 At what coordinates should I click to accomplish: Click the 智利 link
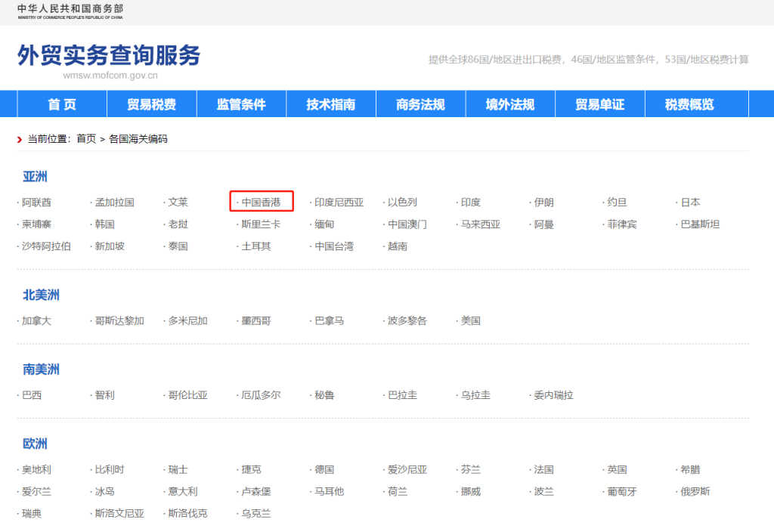[x=104, y=395]
